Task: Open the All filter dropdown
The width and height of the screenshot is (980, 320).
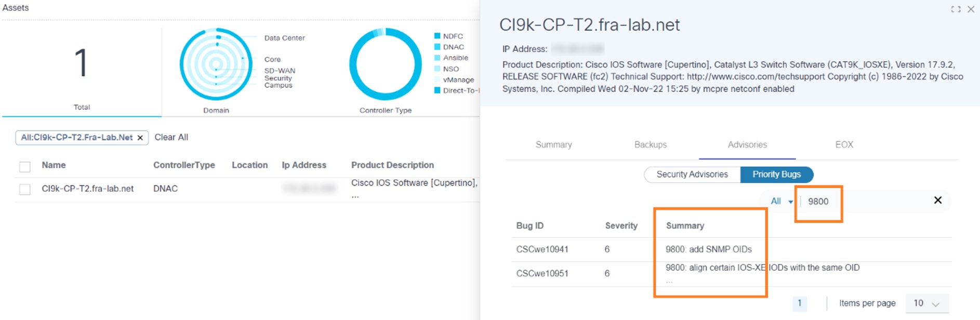Action: 781,202
